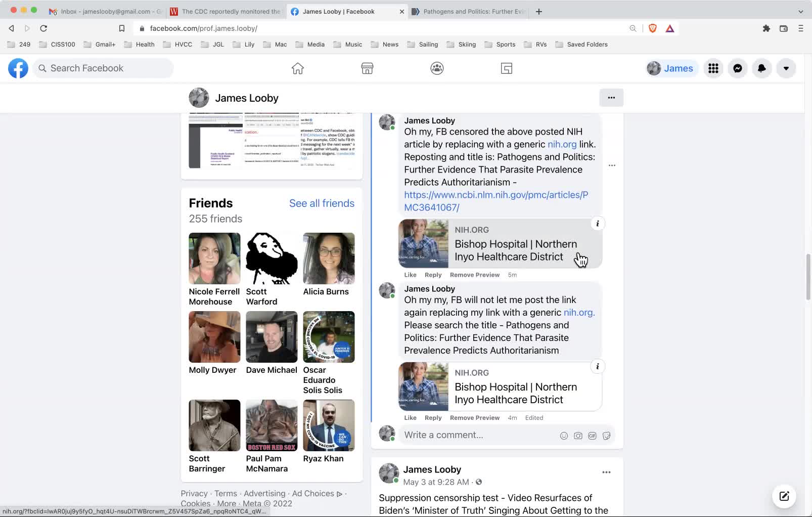The width and height of the screenshot is (812, 517).
Task: Click the new message compose icon
Action: [x=784, y=496]
